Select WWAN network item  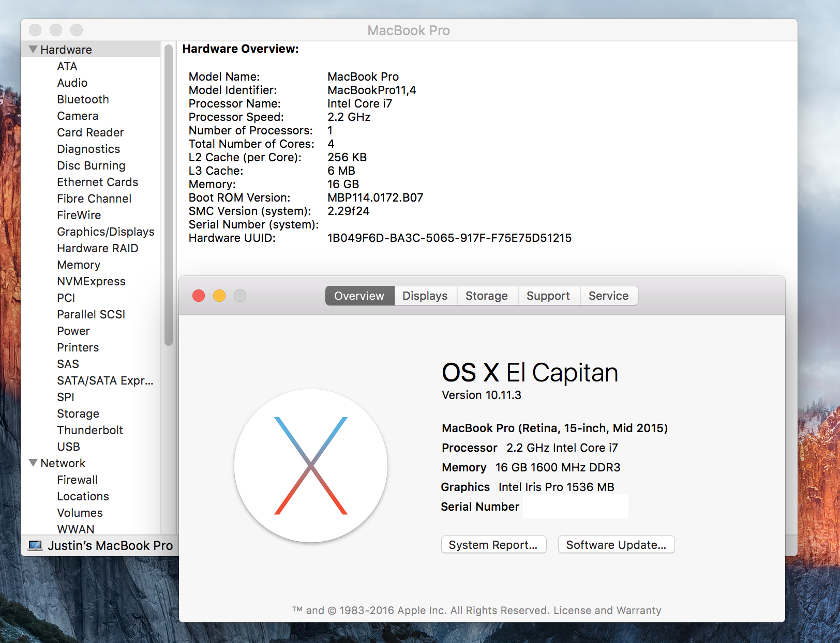pyautogui.click(x=76, y=529)
